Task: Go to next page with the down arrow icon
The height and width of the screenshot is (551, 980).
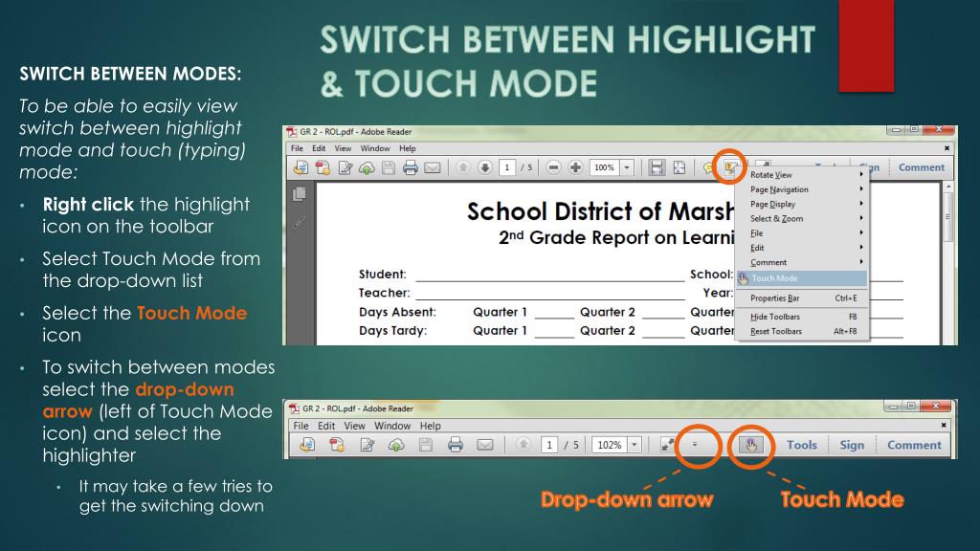Action: [x=485, y=167]
